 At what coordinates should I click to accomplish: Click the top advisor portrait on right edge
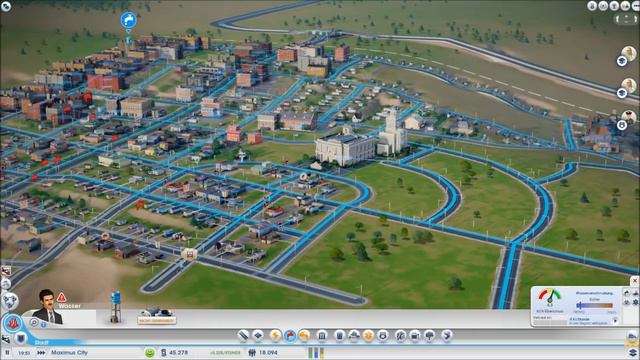point(629,53)
